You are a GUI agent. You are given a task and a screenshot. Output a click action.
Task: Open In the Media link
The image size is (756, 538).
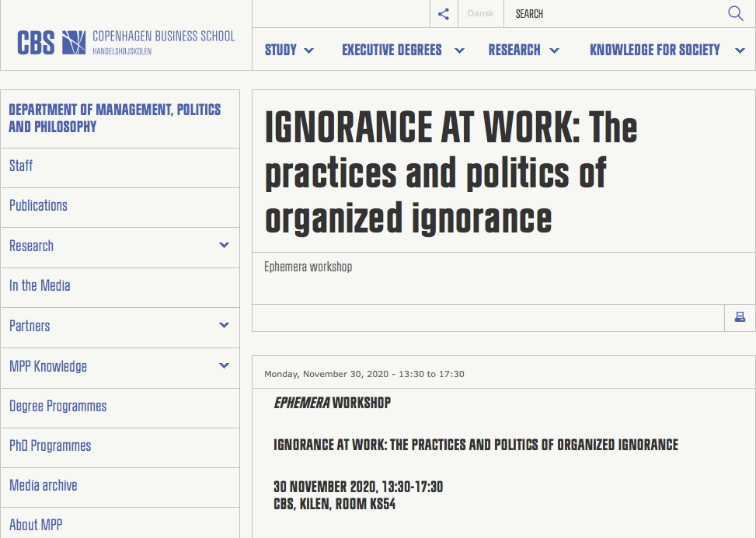[40, 285]
